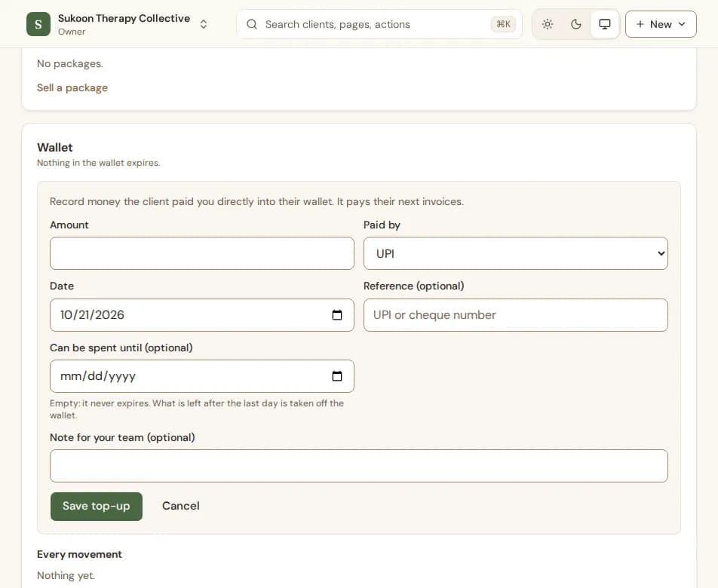Open calendar picker for Date field
The image size is (718, 588).
pyautogui.click(x=337, y=315)
